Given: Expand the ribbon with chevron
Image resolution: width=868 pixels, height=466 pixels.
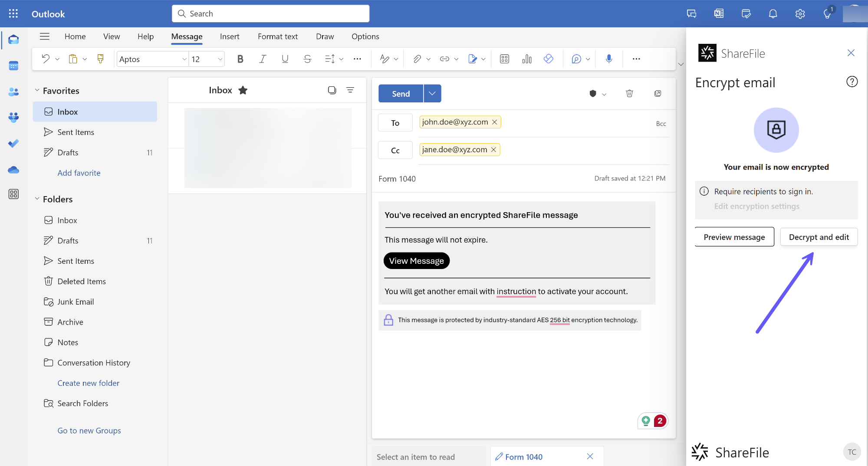Looking at the screenshot, I should click(681, 64).
